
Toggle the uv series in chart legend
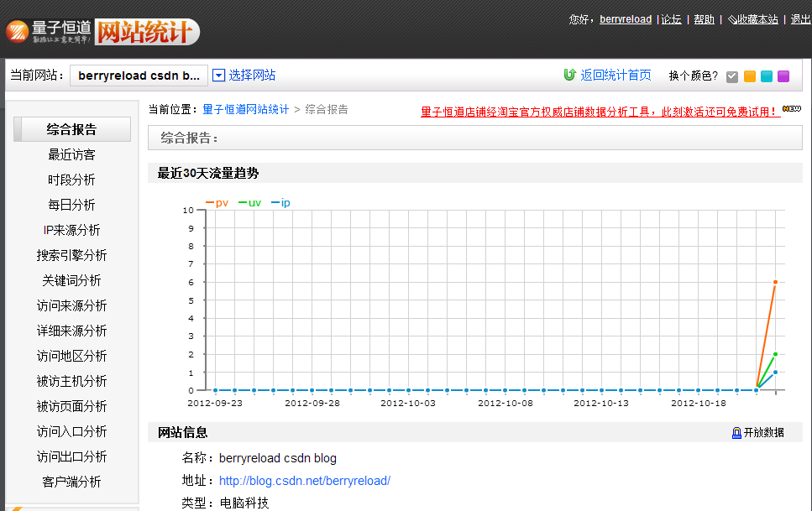click(249, 203)
